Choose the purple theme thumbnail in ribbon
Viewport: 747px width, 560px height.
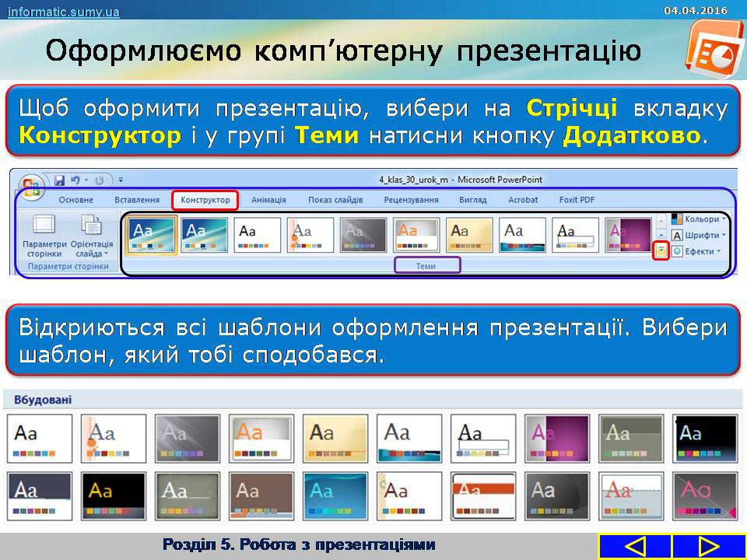tap(629, 235)
